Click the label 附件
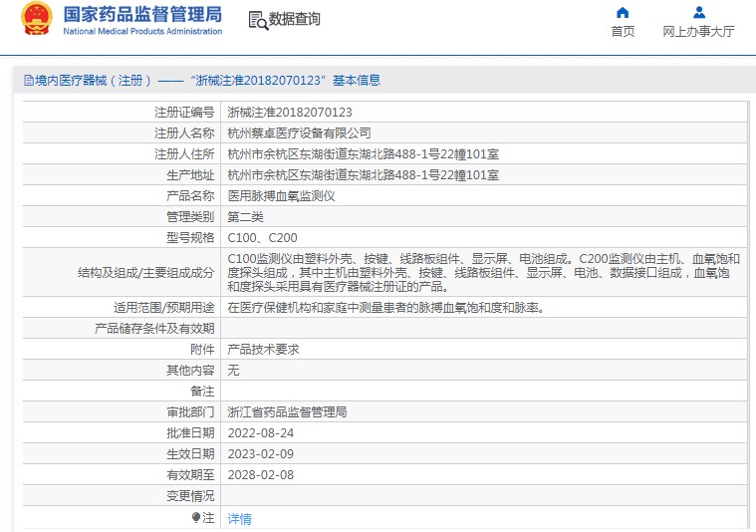Screen dimensions: 756x532 [x=202, y=350]
